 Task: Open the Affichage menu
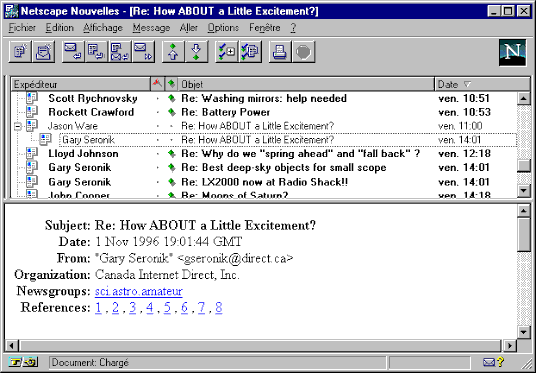103,28
